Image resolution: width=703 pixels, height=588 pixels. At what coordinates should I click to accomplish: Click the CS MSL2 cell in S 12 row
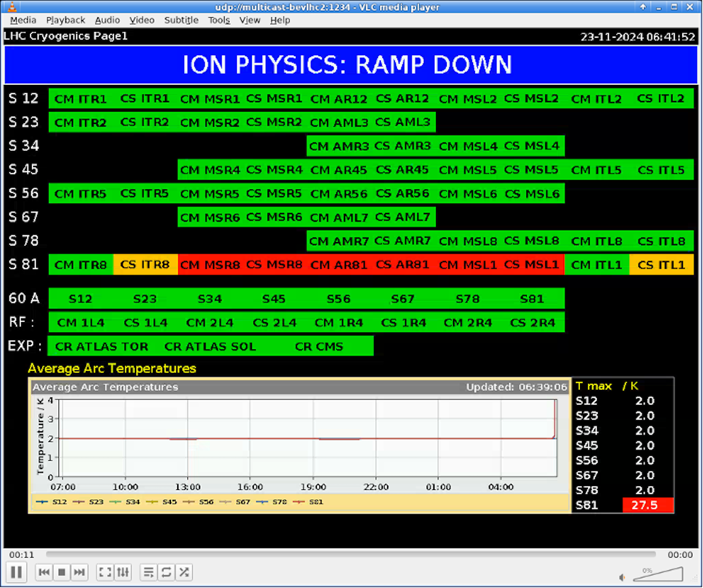point(532,99)
